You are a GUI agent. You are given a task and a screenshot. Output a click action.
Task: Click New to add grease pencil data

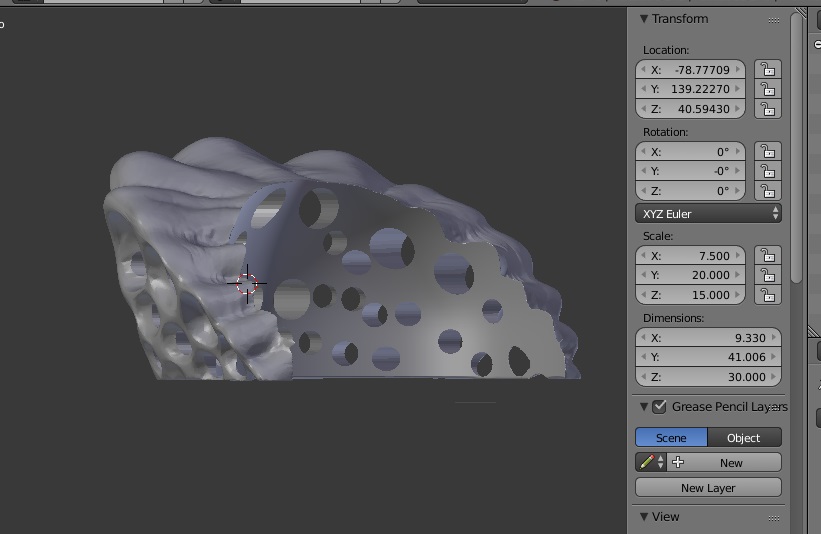point(726,463)
